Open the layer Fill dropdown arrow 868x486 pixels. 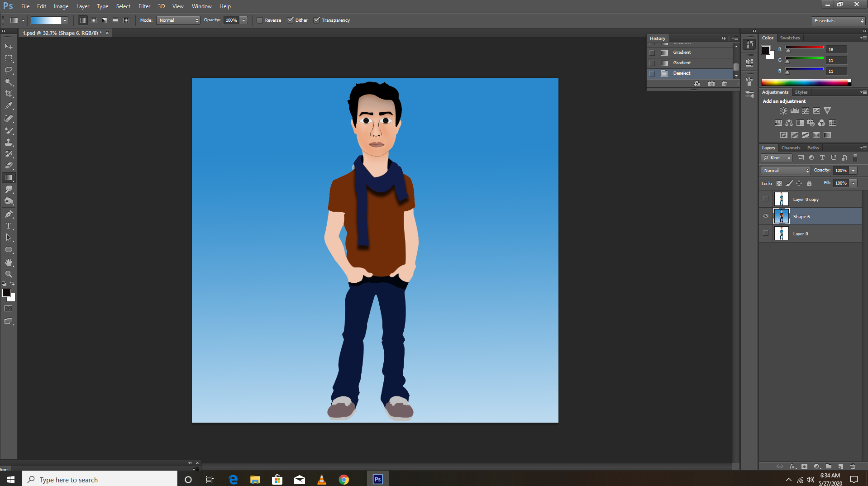(x=854, y=183)
